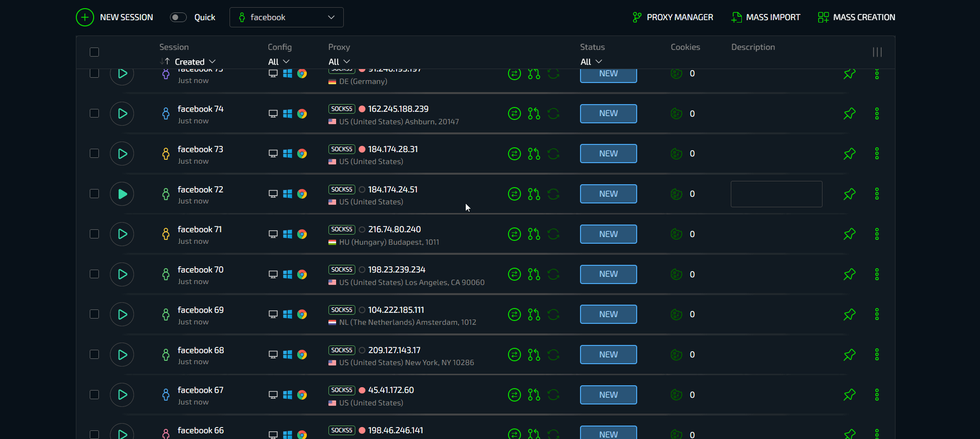Expand the Proxy All filter

click(339, 62)
